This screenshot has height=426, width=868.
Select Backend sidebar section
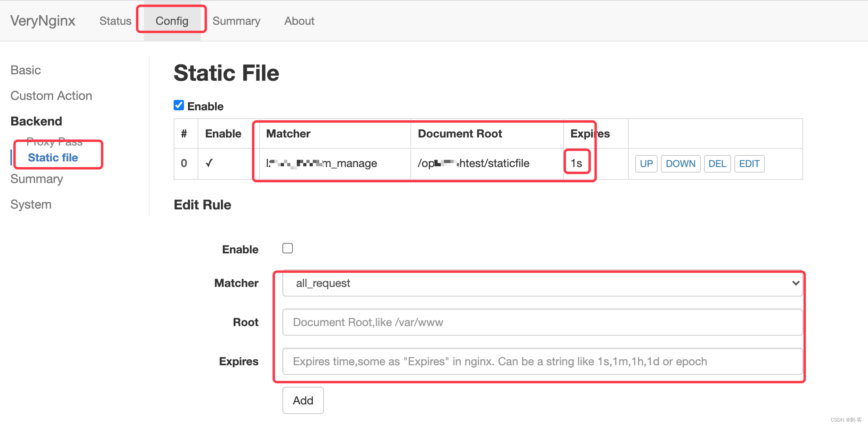(36, 121)
